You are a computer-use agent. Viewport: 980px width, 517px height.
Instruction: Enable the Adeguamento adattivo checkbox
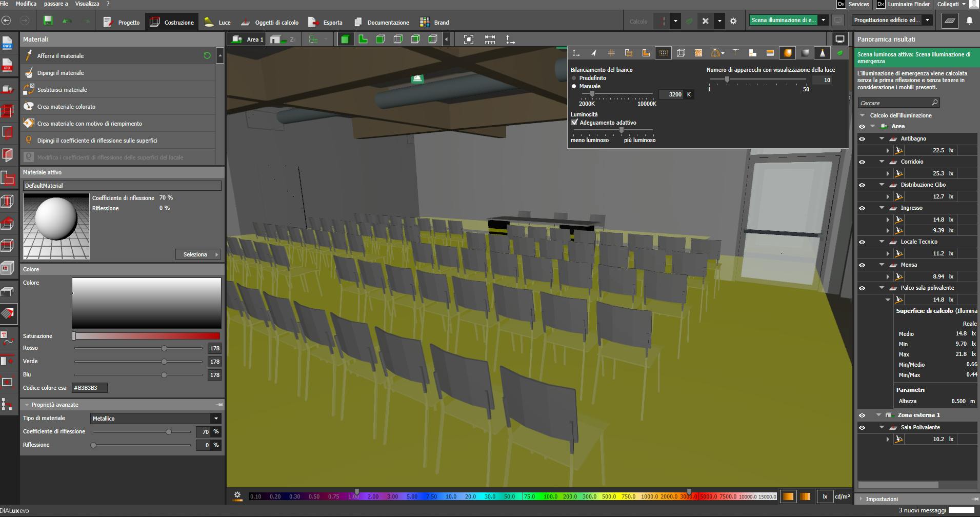pyautogui.click(x=574, y=123)
